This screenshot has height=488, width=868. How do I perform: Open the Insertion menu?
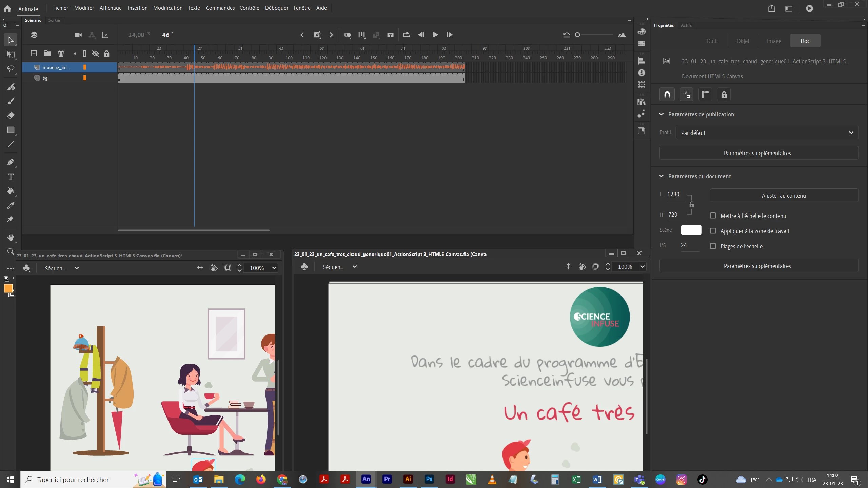pos(137,8)
